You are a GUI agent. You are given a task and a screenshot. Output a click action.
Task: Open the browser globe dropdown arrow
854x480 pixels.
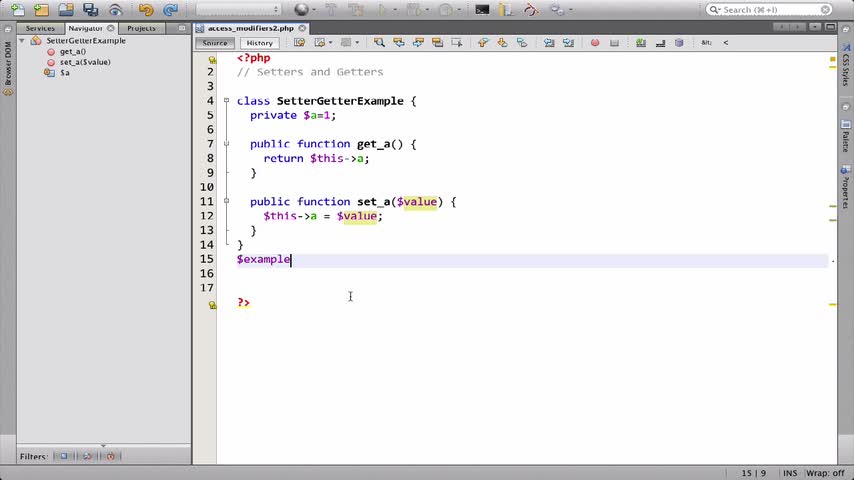(314, 10)
